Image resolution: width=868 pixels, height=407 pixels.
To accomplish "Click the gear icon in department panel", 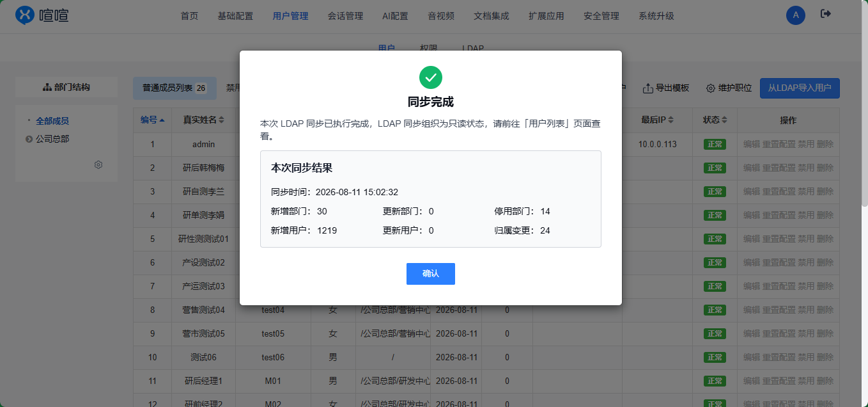I will (x=98, y=164).
